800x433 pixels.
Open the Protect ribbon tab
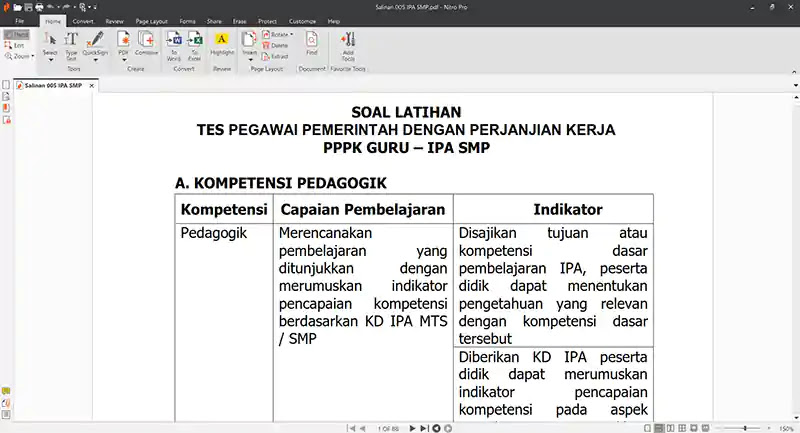(x=267, y=21)
